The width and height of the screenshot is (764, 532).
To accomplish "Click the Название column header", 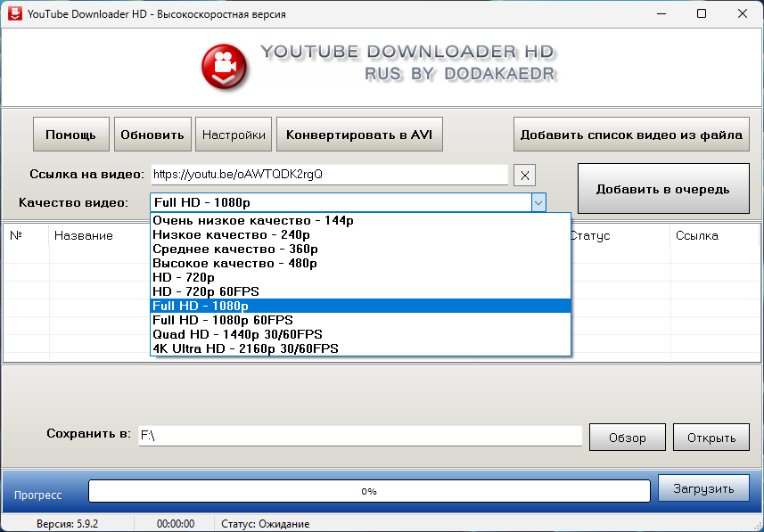I will click(x=83, y=236).
